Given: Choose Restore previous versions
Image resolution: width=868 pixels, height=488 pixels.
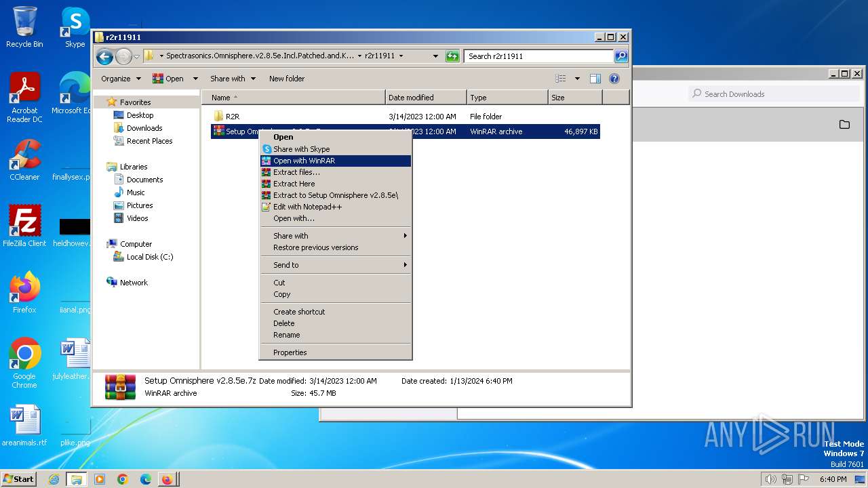Looking at the screenshot, I should (x=336, y=247).
